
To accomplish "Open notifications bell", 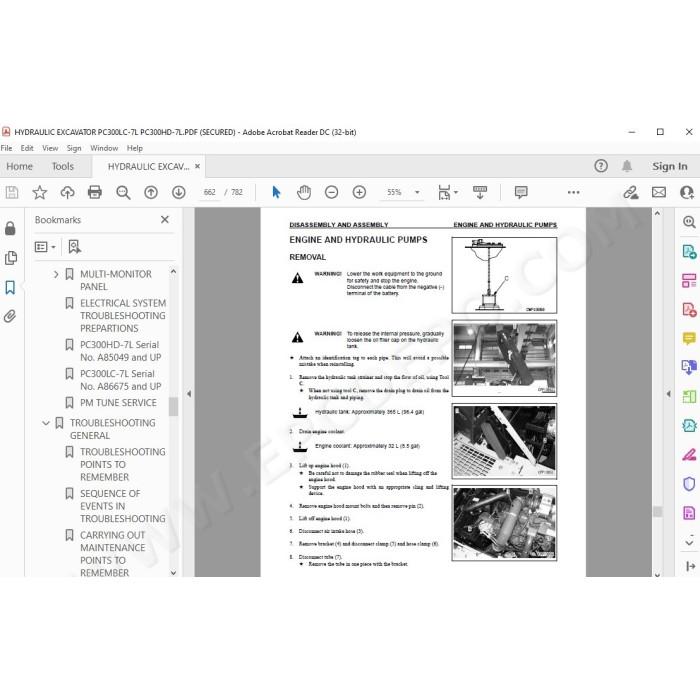I will [627, 166].
